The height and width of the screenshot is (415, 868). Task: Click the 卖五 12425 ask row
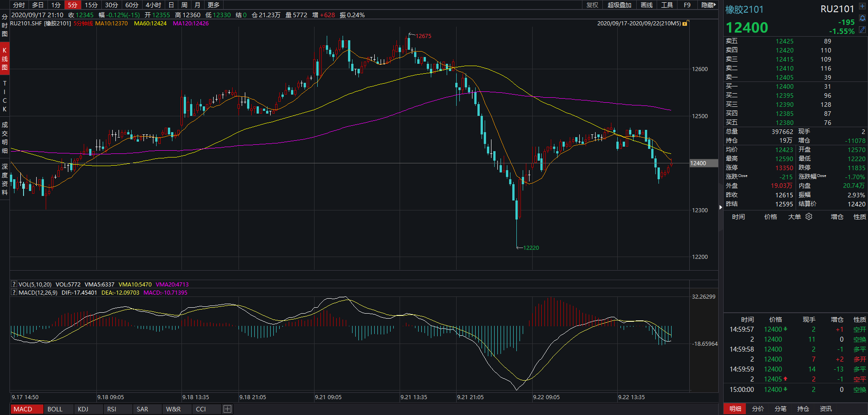(x=795, y=41)
